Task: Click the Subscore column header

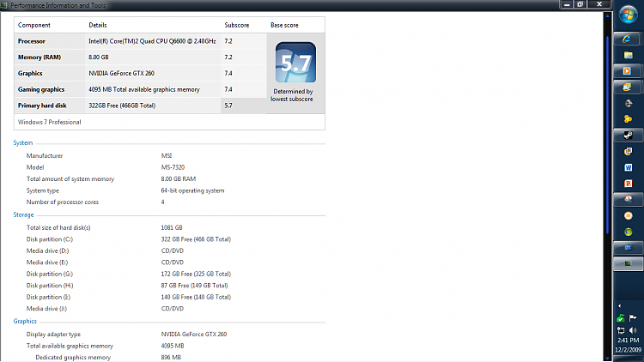Action: (237, 25)
